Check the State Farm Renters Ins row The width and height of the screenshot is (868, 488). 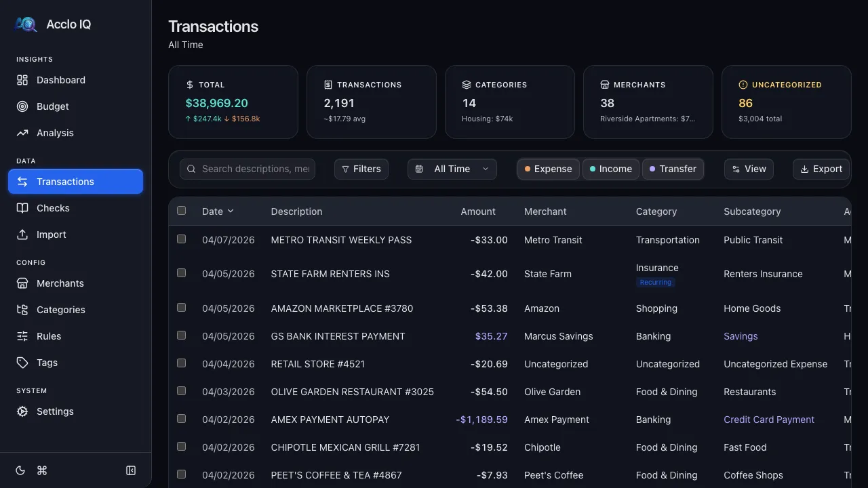(181, 273)
